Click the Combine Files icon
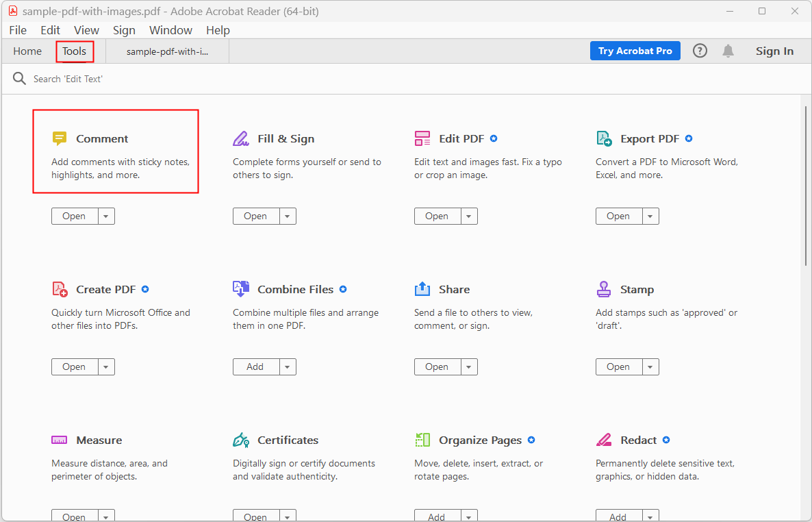 coord(241,288)
